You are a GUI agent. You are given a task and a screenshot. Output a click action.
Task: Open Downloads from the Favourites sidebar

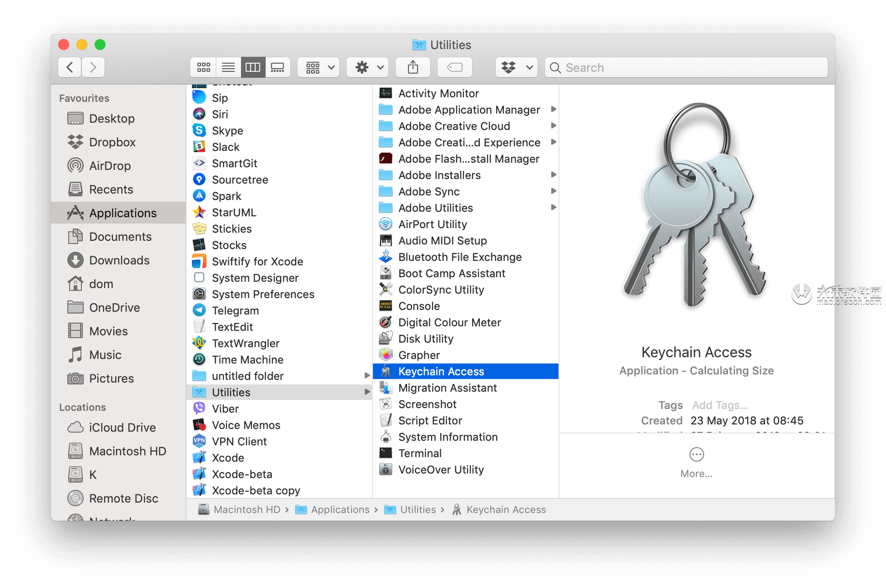point(119,260)
